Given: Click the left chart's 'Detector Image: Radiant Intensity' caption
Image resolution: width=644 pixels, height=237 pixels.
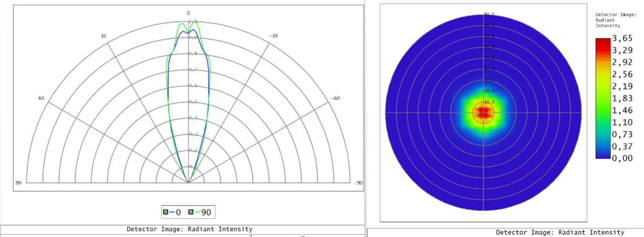Looking at the screenshot, I should [x=190, y=229].
